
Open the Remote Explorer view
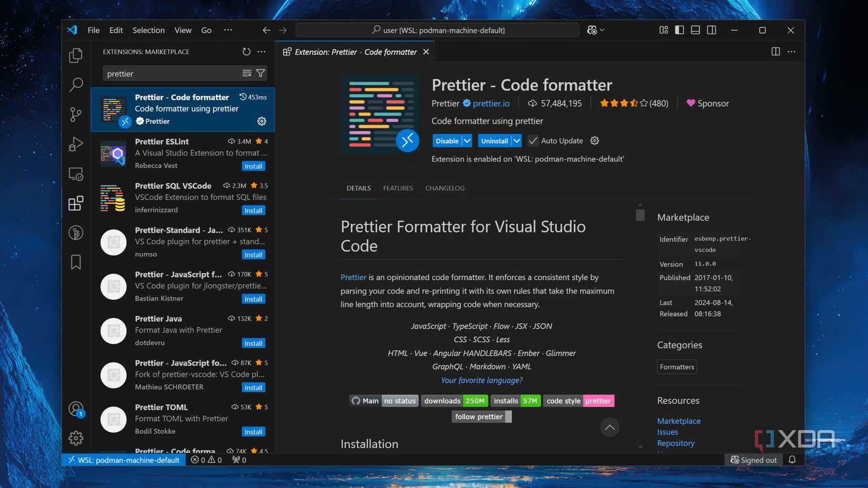[x=76, y=174]
